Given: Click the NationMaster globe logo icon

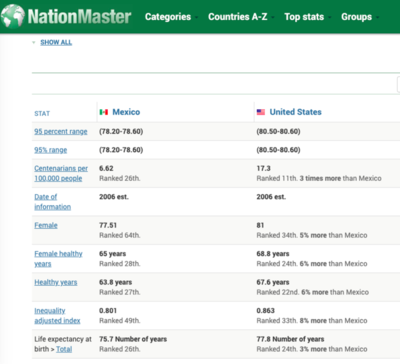Looking at the screenshot, I should (13, 16).
